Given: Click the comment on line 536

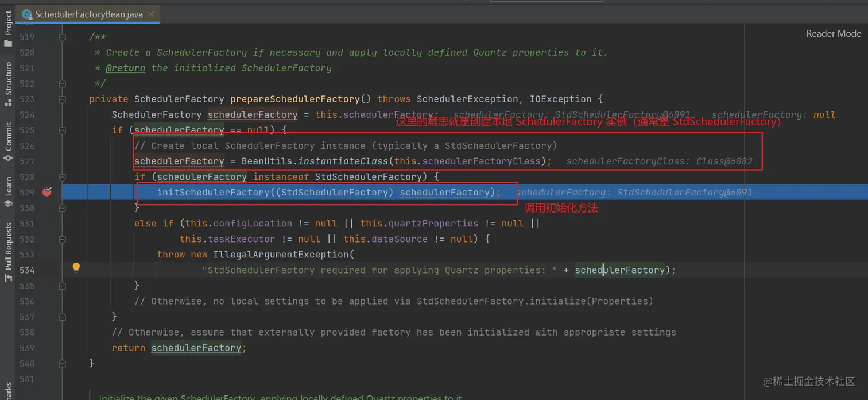Looking at the screenshot, I should (x=394, y=301).
